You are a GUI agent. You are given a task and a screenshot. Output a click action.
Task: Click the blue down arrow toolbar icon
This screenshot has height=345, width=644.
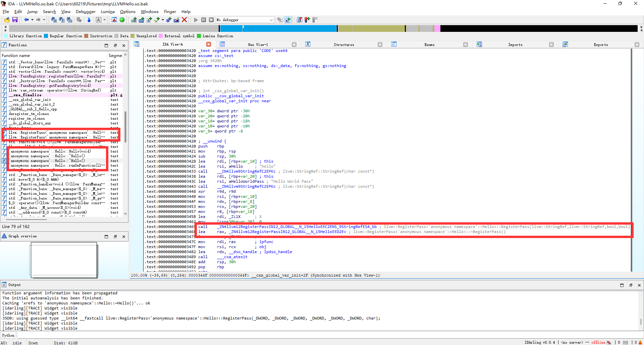tap(89, 20)
